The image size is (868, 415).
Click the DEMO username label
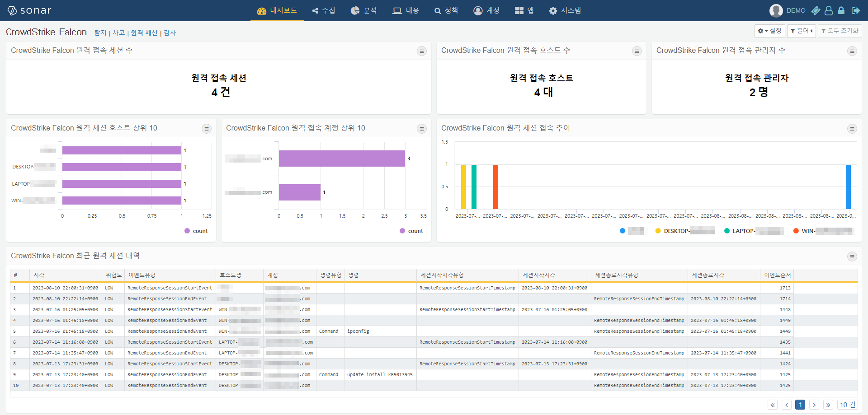(796, 10)
